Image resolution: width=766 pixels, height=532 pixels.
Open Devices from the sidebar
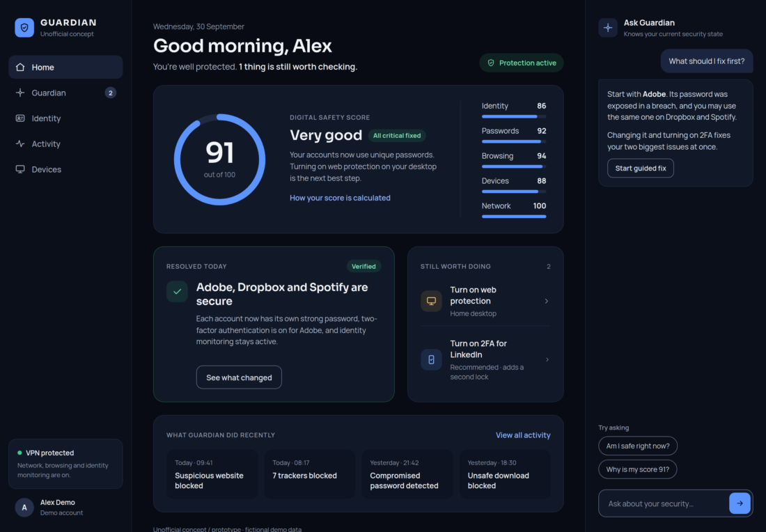coord(65,169)
